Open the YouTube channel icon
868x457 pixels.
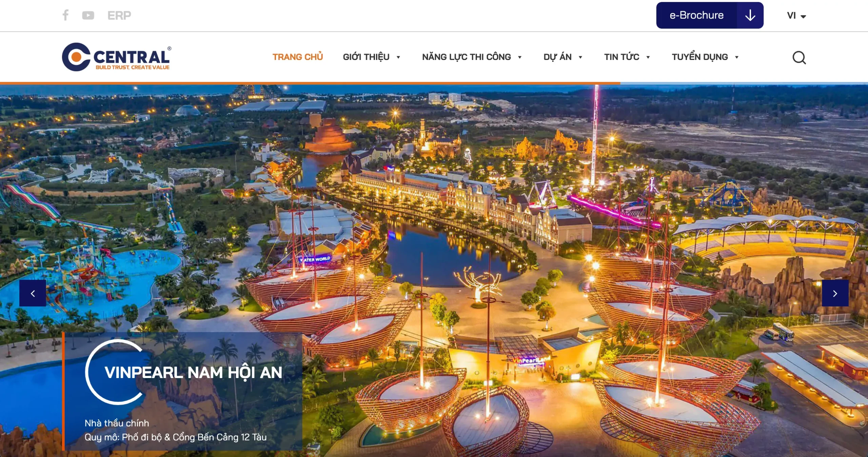click(88, 15)
